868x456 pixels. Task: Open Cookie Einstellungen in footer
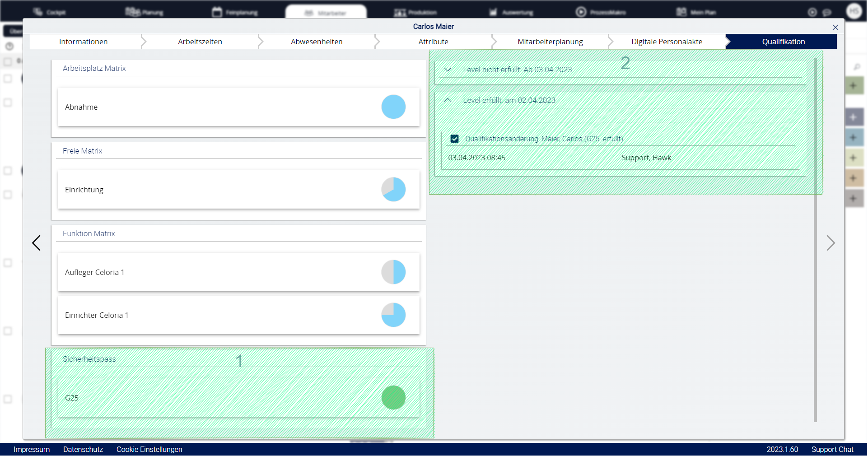point(149,450)
